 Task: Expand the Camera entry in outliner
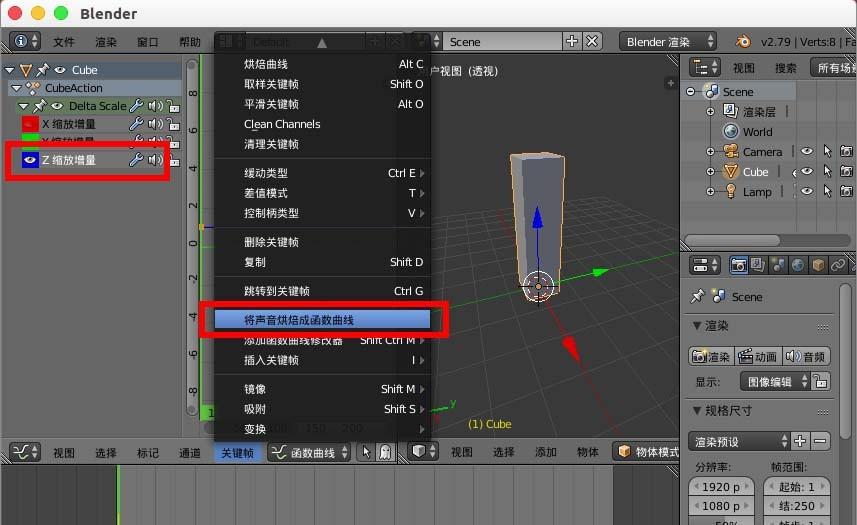[x=711, y=151]
